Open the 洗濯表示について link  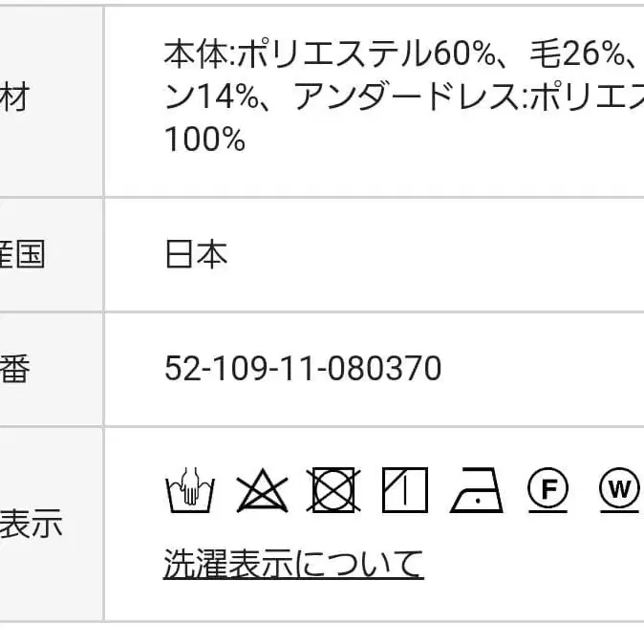tap(293, 564)
